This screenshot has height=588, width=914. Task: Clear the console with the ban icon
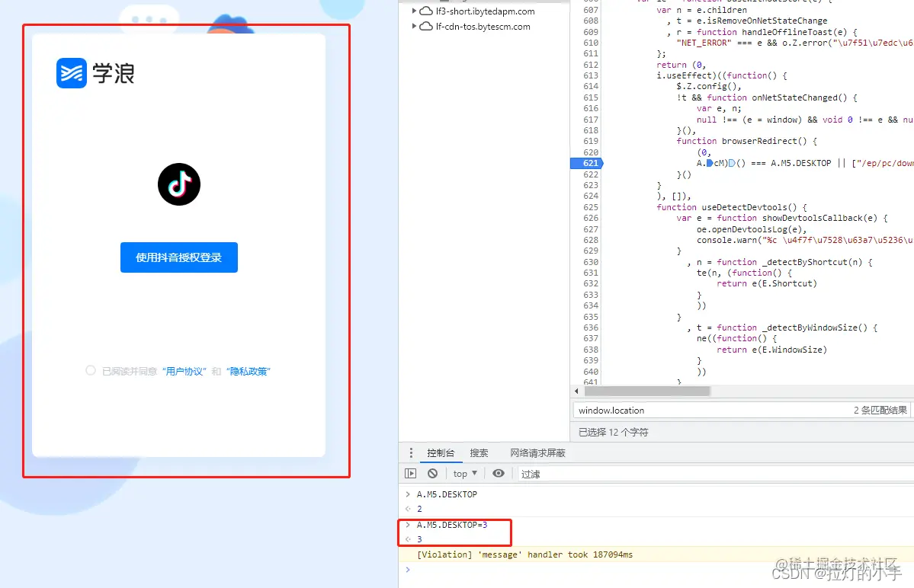pos(432,473)
